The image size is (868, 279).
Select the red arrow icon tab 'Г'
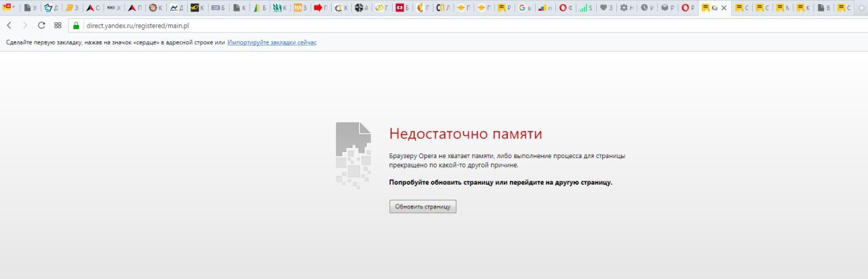[x=321, y=8]
